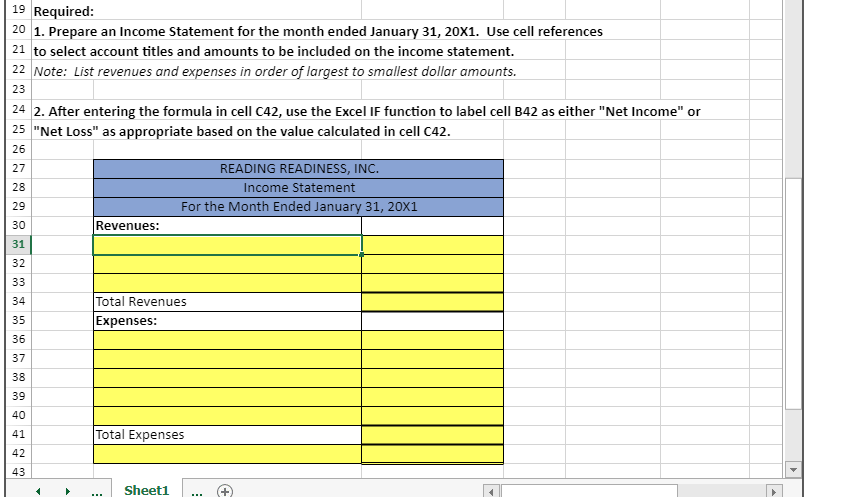Select the yellow expense amount cell in row 37
Screen dimensions: 848x497
(432, 359)
